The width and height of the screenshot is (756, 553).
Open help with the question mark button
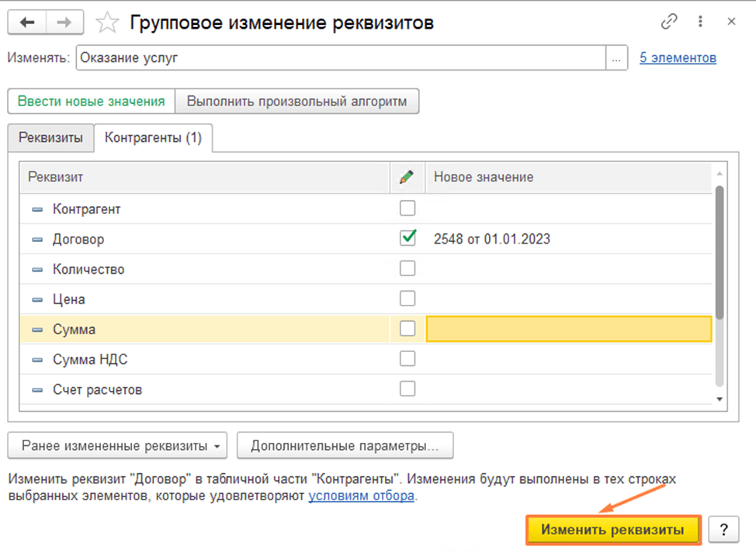point(723,530)
